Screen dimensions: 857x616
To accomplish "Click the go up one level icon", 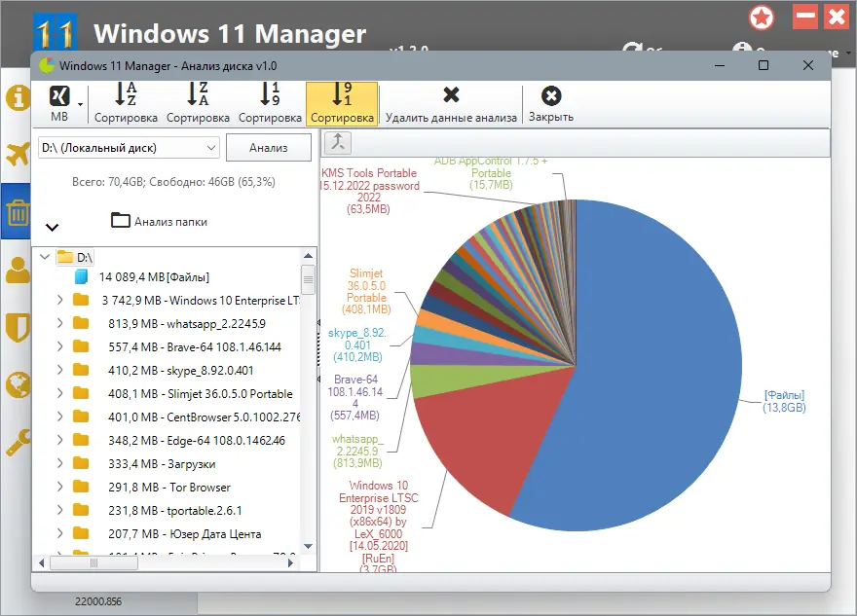I will 338,142.
